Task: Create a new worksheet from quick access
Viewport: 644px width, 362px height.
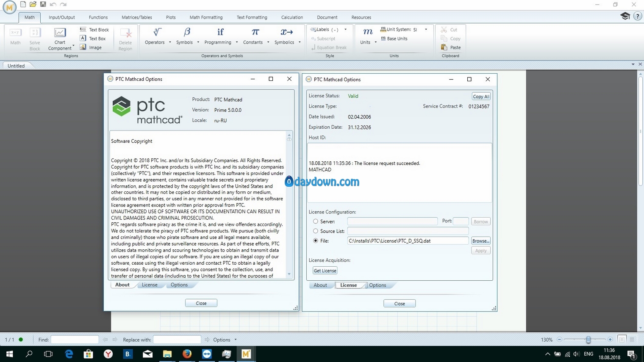Action: pos(23,4)
